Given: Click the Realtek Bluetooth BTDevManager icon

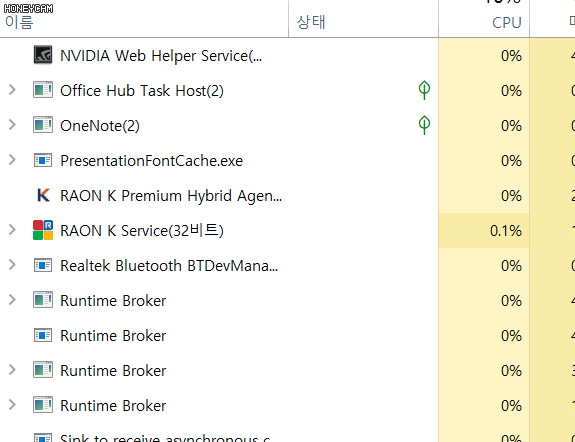Looking at the screenshot, I should [x=43, y=265].
